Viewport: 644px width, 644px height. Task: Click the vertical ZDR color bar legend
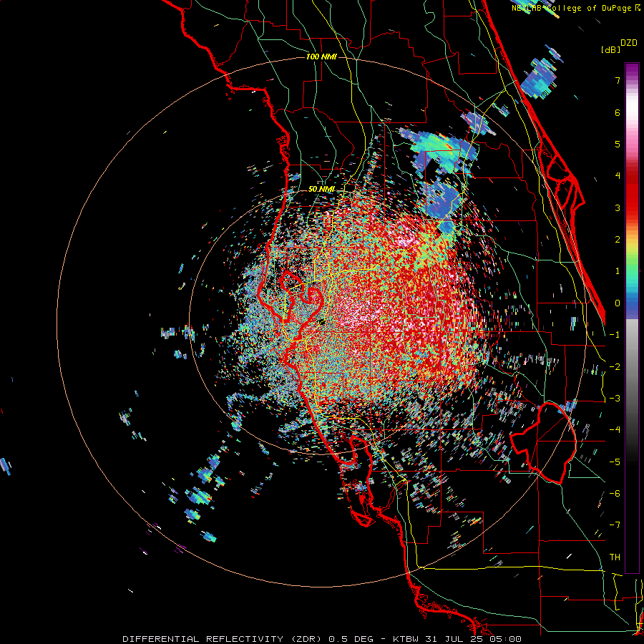632,318
